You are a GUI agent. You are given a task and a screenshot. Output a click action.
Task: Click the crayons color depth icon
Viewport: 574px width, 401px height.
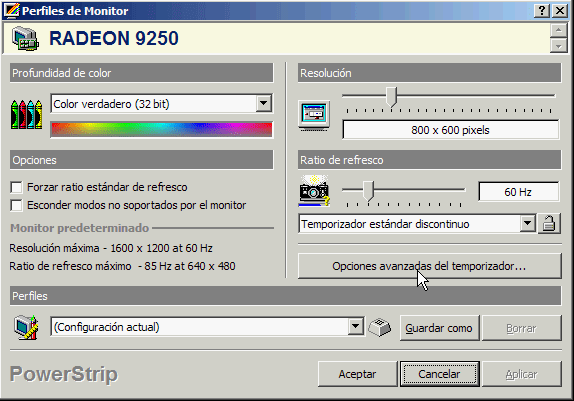26,114
